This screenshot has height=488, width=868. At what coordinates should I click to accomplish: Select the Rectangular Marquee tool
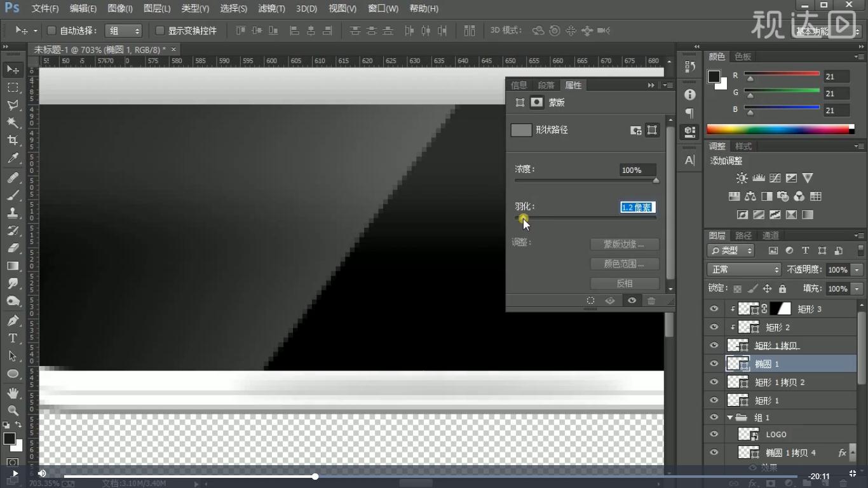13,87
